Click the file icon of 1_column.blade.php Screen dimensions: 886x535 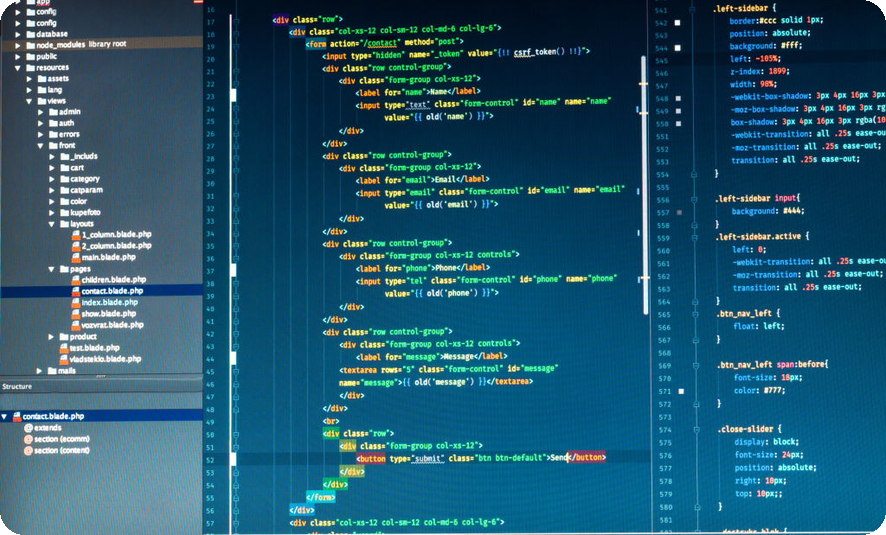pyautogui.click(x=76, y=234)
